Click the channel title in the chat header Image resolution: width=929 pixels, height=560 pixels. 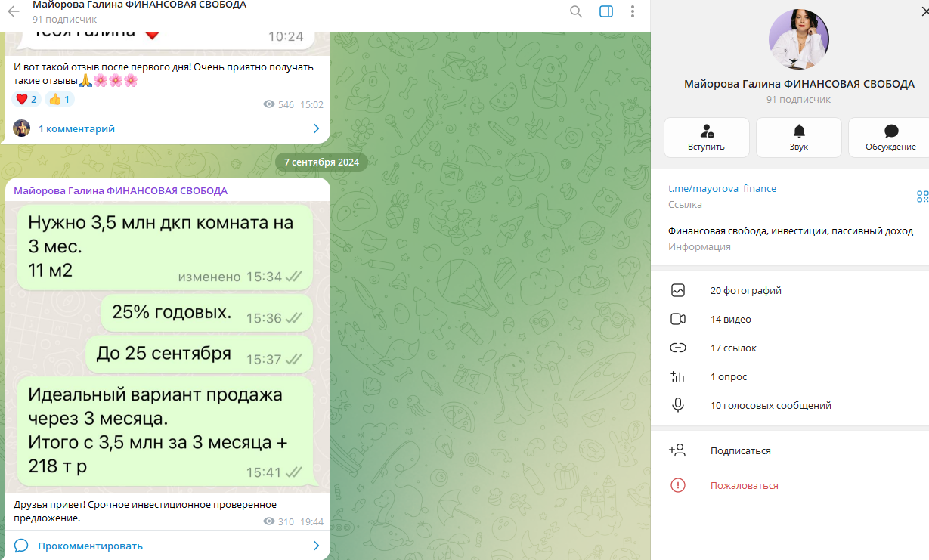(x=139, y=5)
